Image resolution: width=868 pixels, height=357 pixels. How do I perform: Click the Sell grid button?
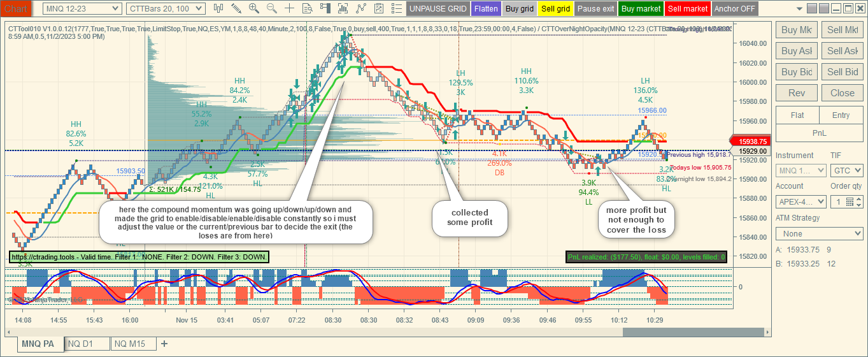coord(555,9)
